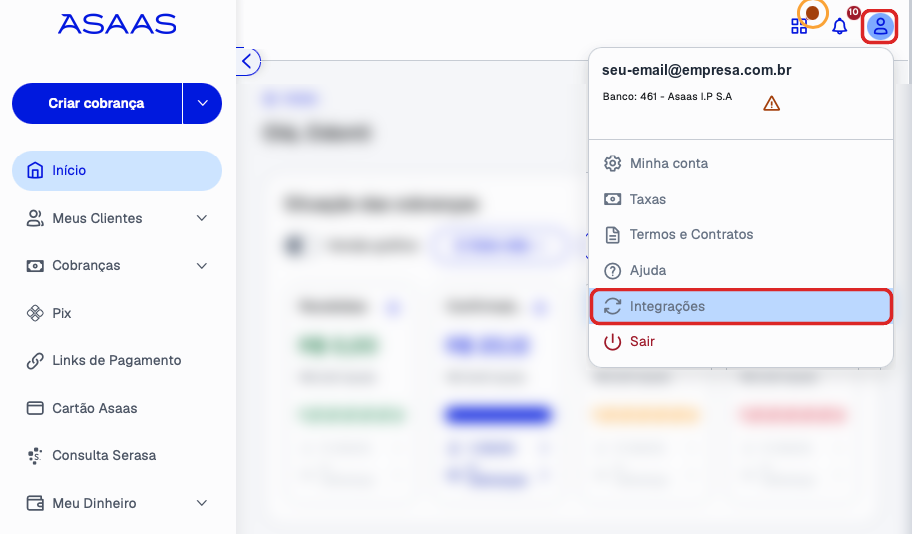Open Cartão Asaas in the sidebar
Image resolution: width=912 pixels, height=534 pixels.
(117, 408)
